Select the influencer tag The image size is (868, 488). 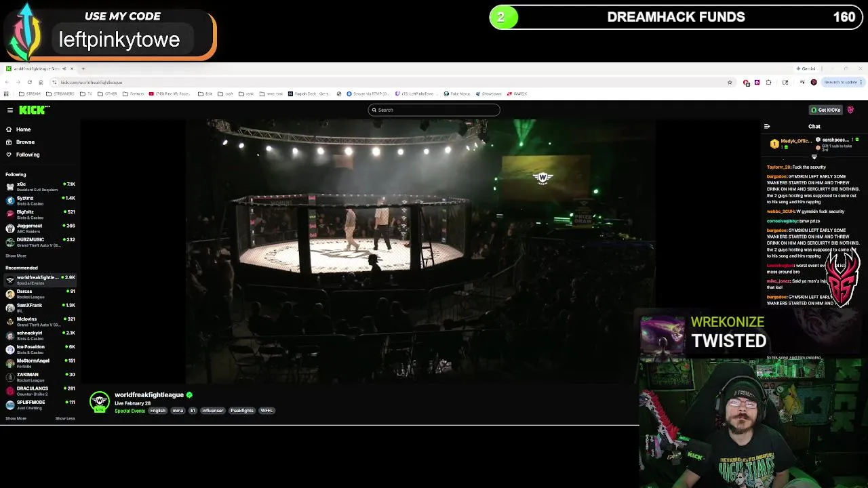click(212, 411)
